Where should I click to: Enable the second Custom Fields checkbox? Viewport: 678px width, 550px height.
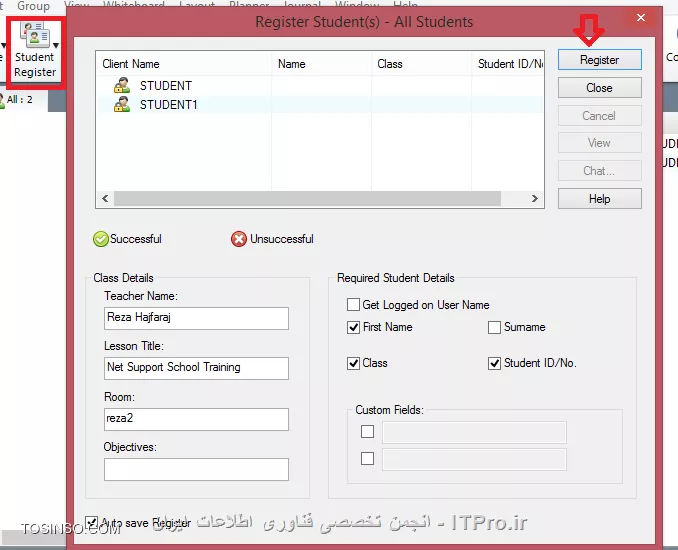point(368,458)
